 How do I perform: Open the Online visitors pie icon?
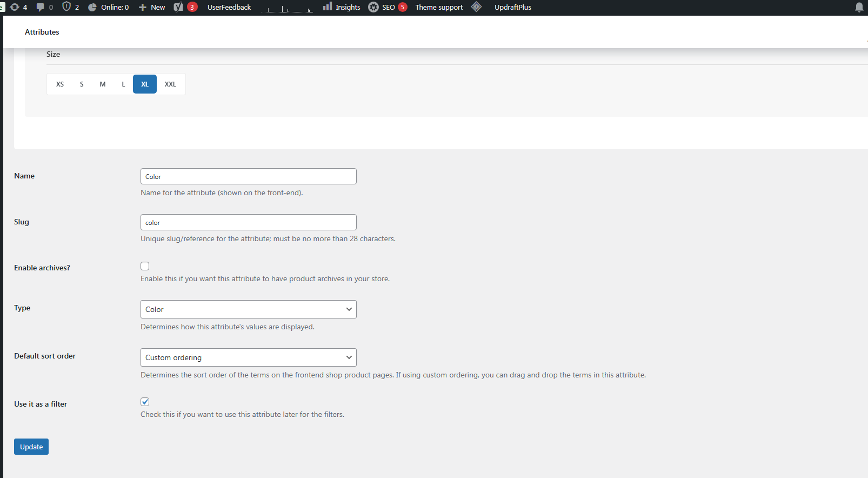pos(92,7)
